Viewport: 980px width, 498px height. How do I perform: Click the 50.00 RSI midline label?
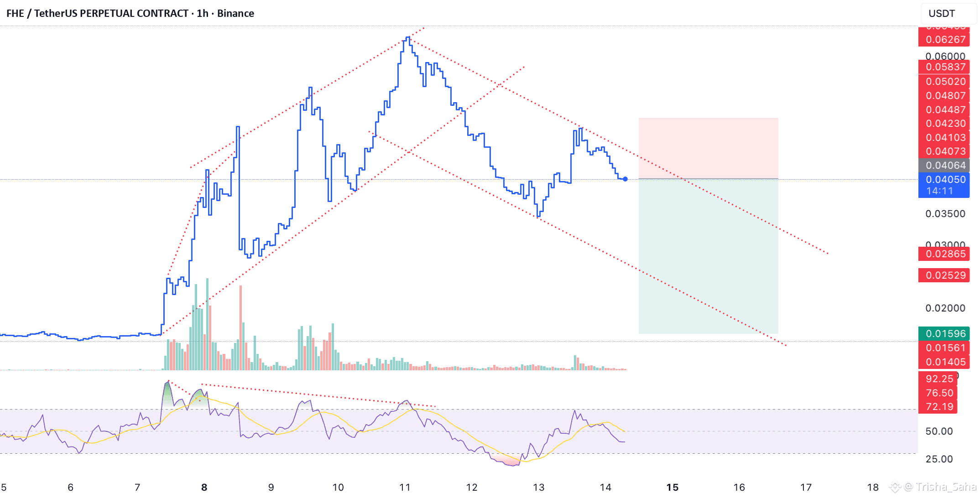click(x=939, y=431)
